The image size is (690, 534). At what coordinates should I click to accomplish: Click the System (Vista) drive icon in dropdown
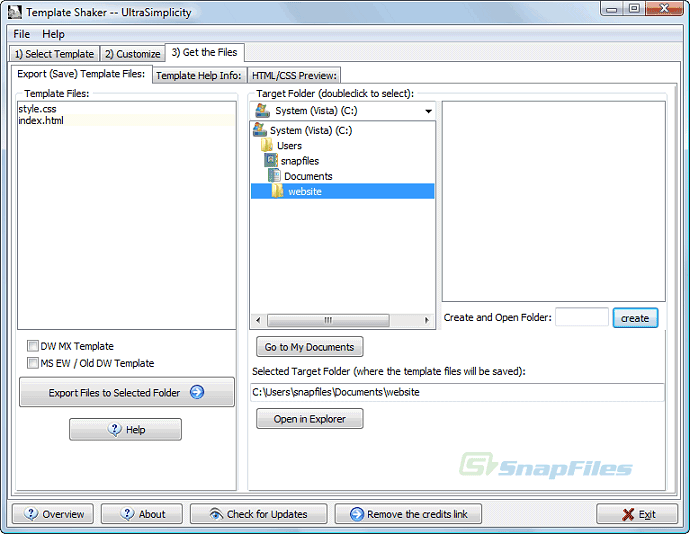(263, 110)
